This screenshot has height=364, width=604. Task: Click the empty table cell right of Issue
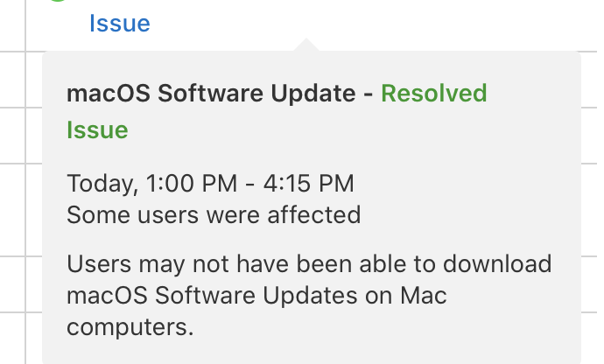[394, 22]
